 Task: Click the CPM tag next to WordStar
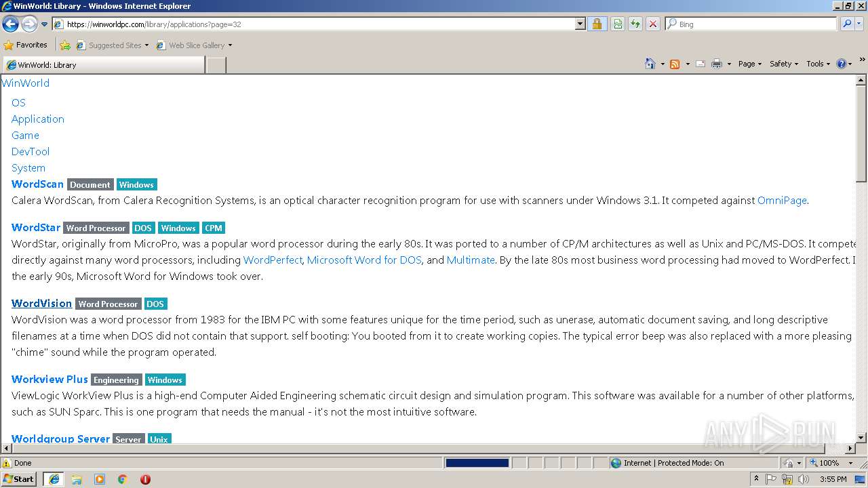[213, 228]
